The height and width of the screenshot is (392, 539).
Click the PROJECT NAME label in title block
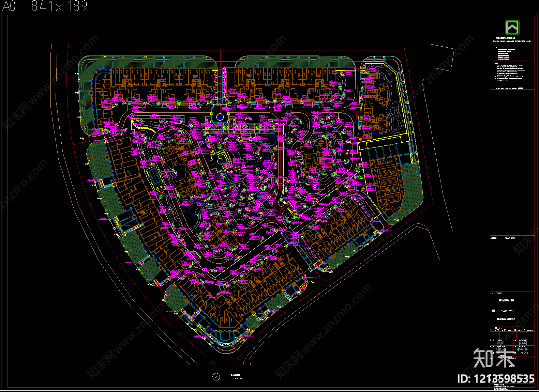(x=507, y=311)
